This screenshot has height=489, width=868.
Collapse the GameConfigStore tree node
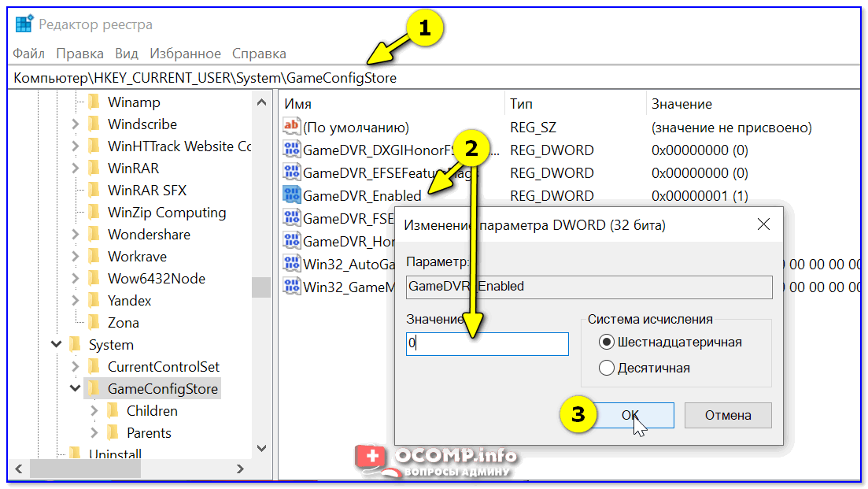click(76, 388)
